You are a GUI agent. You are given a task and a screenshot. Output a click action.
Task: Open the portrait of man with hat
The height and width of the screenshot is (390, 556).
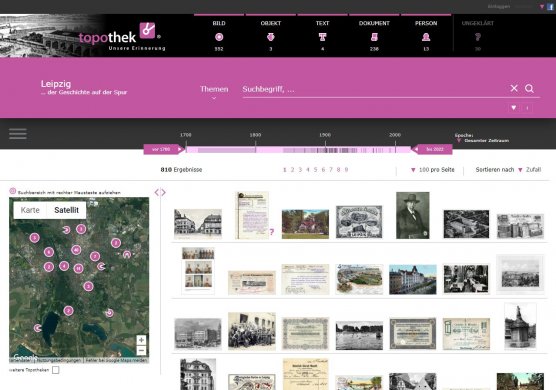412,215
